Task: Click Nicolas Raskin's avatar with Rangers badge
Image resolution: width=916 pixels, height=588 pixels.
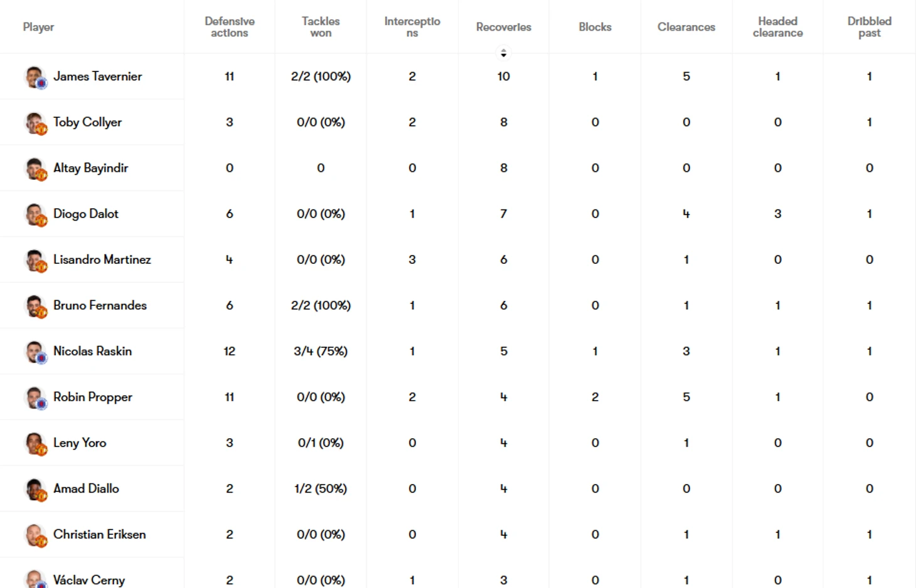Action: click(35, 352)
